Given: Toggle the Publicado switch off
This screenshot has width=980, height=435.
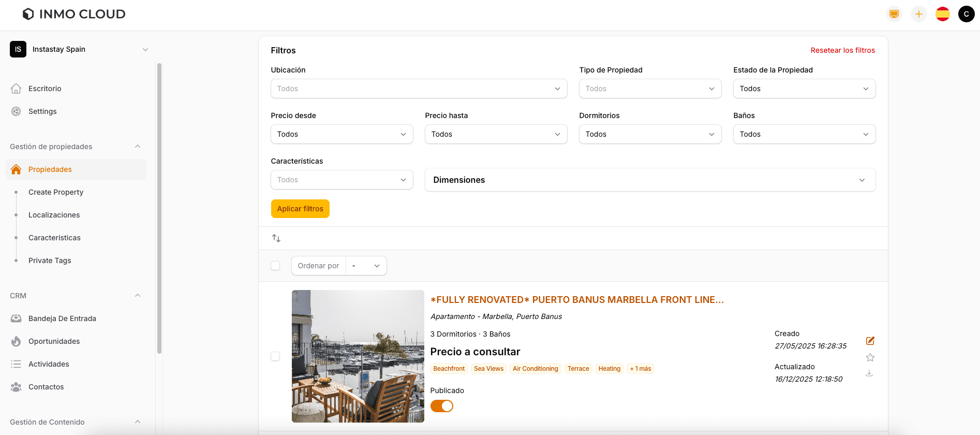Looking at the screenshot, I should pyautogui.click(x=441, y=406).
